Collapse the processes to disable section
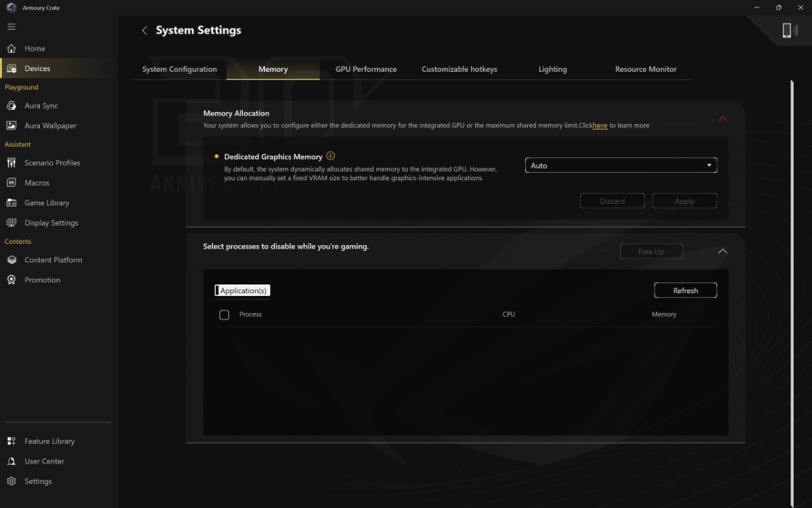The image size is (812, 508). [723, 251]
